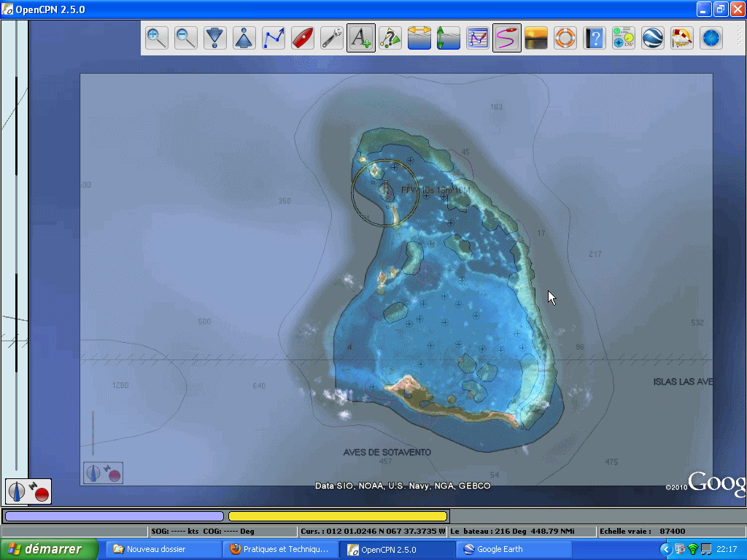
Task: Toggle chart text display with A icon
Action: [361, 37]
